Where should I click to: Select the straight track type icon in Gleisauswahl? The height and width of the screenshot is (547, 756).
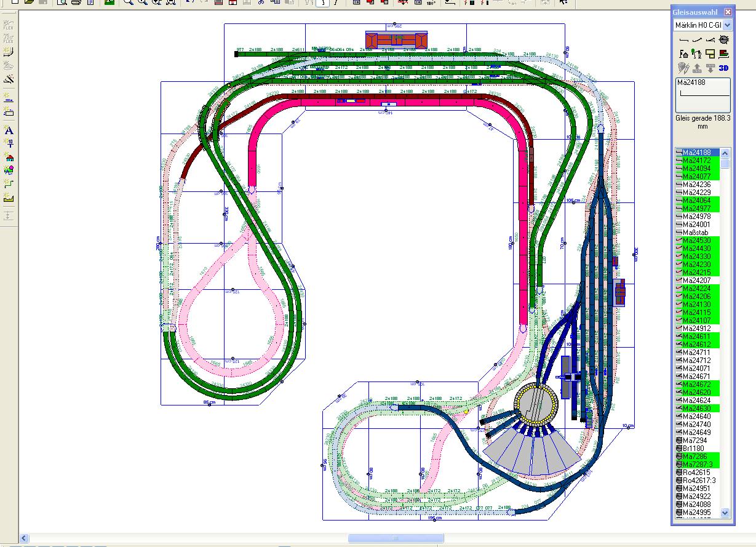[x=683, y=39]
